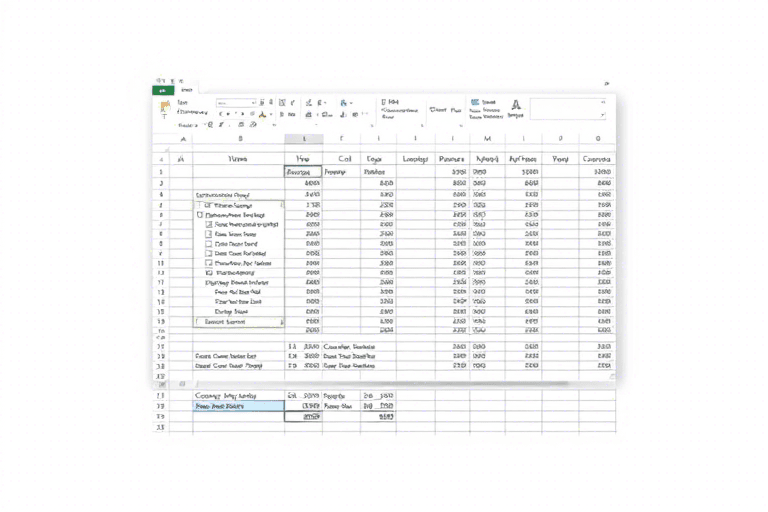Expand the gallery arrow at the ribbon's right side
The height and width of the screenshot is (512, 768).
[x=602, y=115]
